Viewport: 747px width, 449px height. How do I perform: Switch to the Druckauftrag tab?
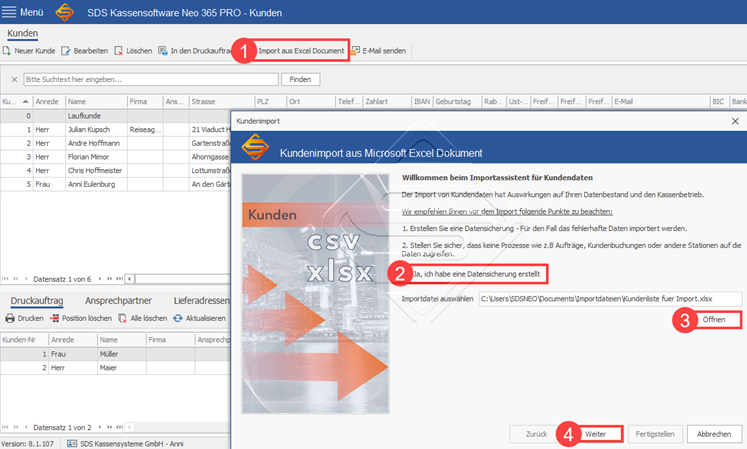pos(37,301)
